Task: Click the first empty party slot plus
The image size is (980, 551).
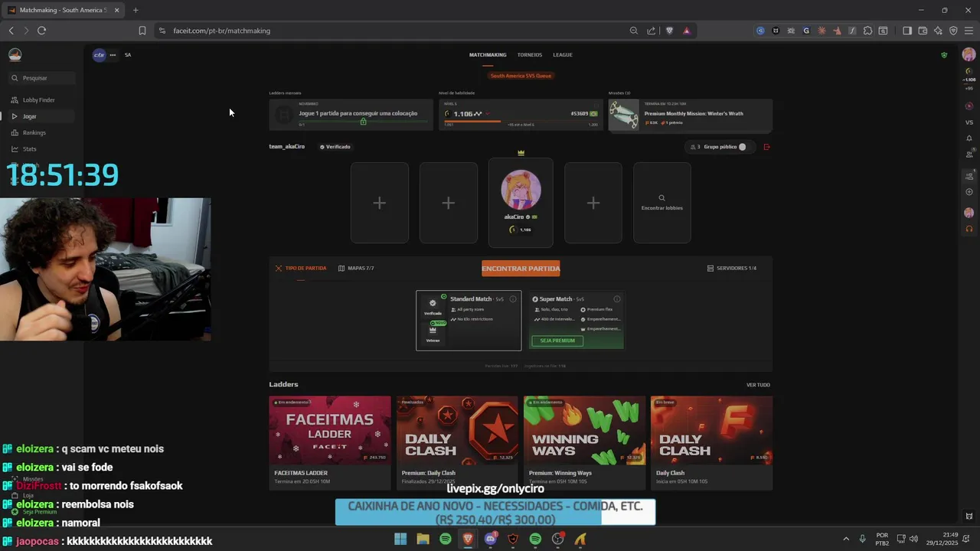Action: tap(380, 203)
